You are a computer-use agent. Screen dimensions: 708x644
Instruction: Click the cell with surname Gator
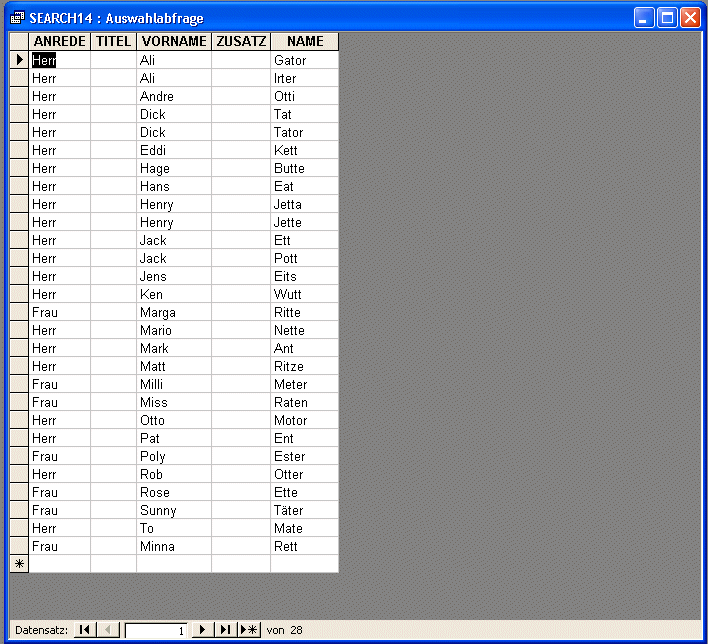point(305,60)
